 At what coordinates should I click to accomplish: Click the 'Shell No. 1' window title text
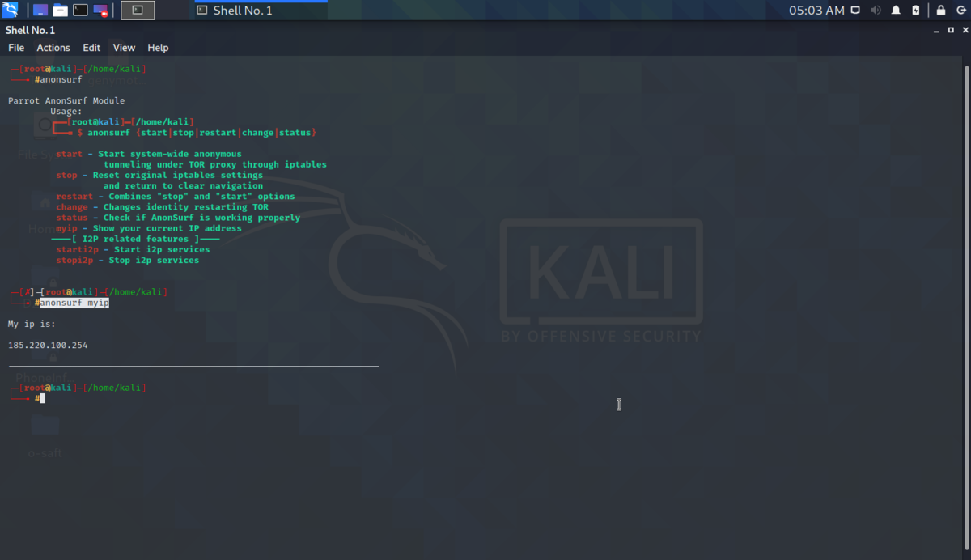point(30,30)
